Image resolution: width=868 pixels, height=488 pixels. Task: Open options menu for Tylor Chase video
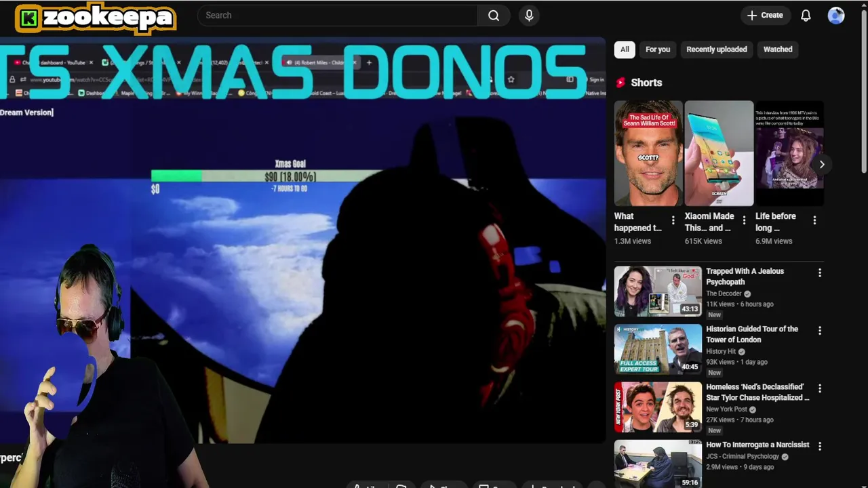click(820, 388)
